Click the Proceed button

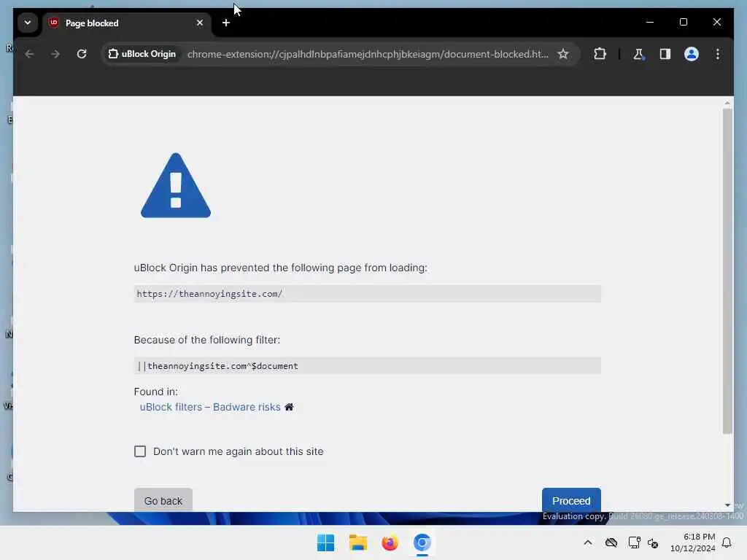[x=571, y=500]
